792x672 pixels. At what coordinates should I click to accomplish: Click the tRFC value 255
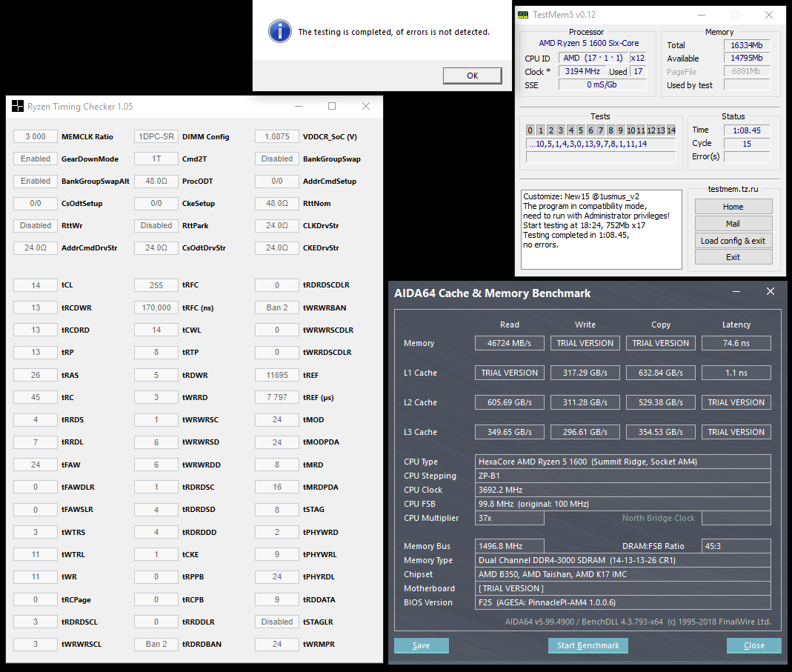click(156, 285)
